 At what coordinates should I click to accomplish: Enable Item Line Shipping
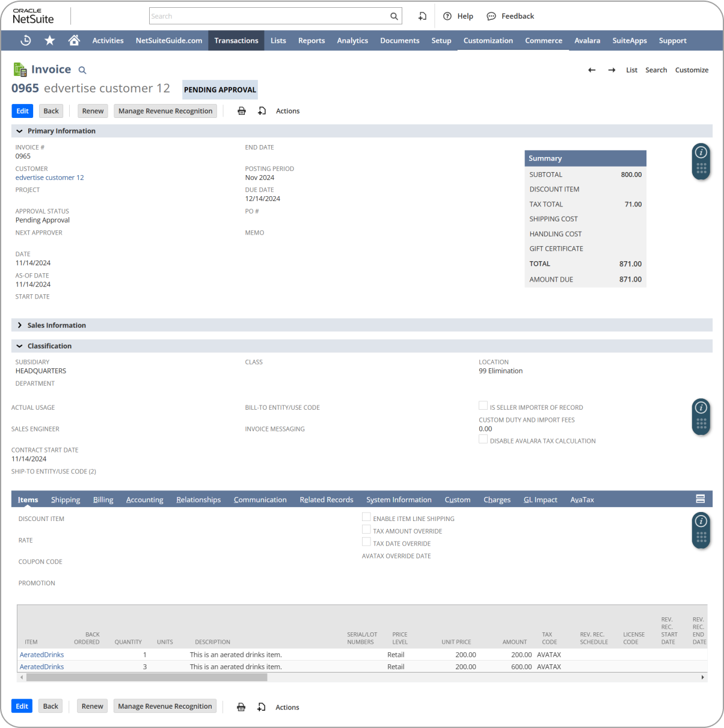367,516
